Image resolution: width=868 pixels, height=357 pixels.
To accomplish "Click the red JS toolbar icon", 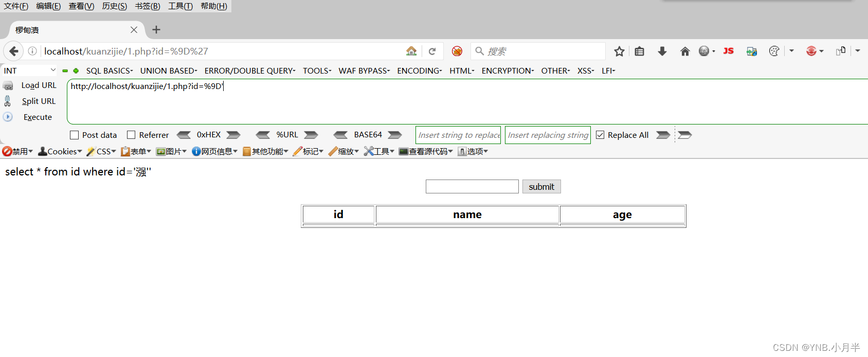I will tap(728, 51).
